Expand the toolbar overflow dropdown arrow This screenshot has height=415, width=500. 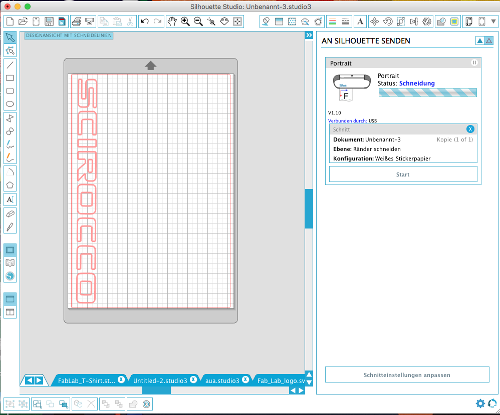pos(494,22)
